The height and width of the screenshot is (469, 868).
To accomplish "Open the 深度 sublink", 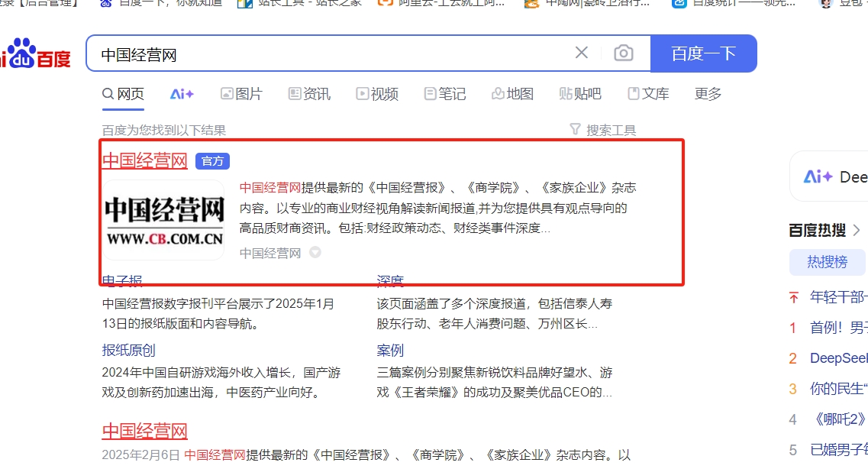I will [x=390, y=281].
